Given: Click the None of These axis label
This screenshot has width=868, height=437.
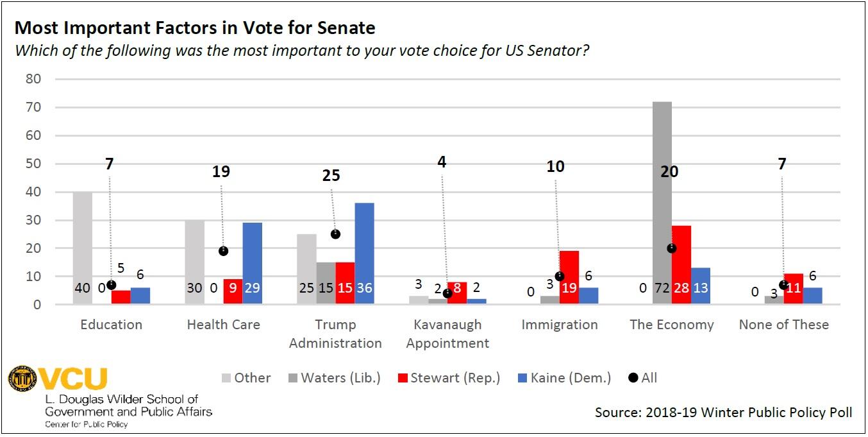Looking at the screenshot, I should pos(783,325).
